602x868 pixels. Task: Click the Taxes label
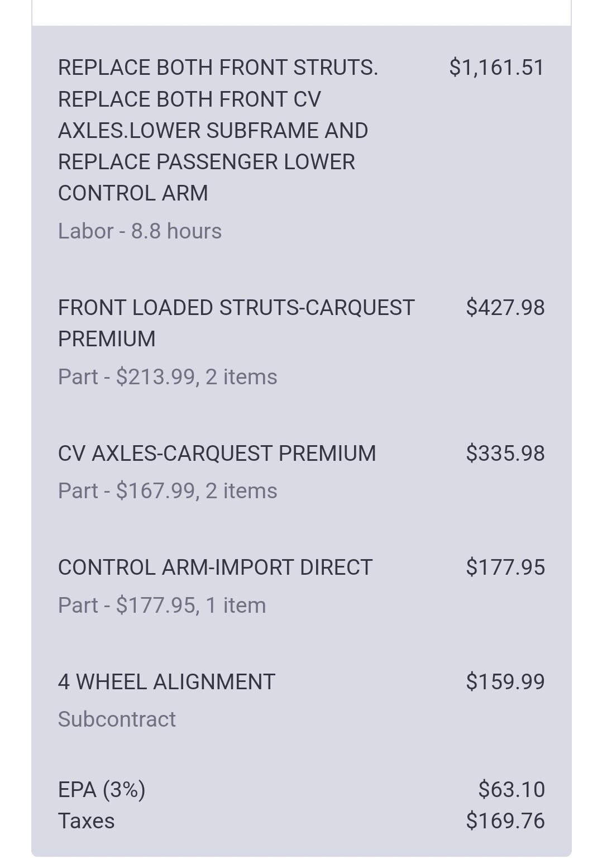(86, 821)
